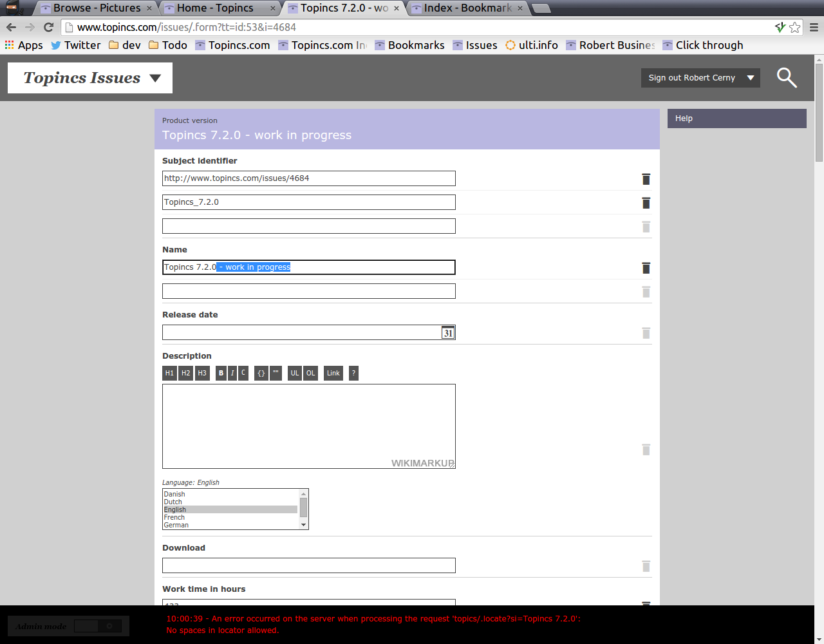The height and width of the screenshot is (644, 824).
Task: Apply bold formatting in Description toolbar
Action: pyautogui.click(x=221, y=373)
